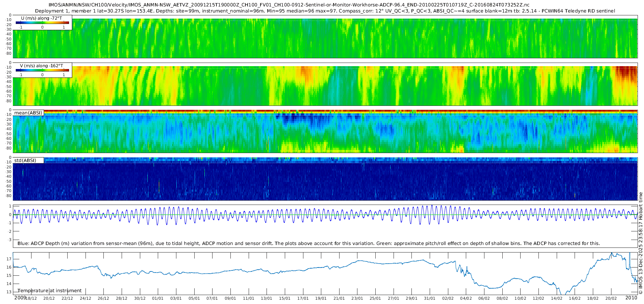This screenshot has width=644, height=304.
Task: Click the 'U (m/s) along -72°T' title
Action: click(x=42, y=18)
